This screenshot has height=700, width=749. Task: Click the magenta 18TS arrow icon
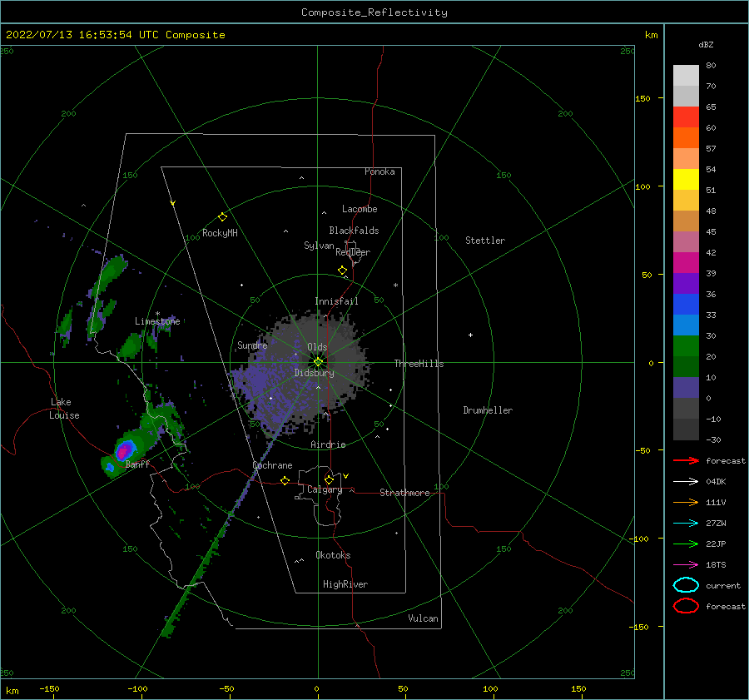point(686,565)
